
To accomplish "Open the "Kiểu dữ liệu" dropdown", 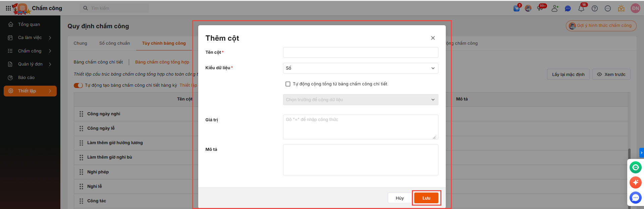I will (361, 68).
